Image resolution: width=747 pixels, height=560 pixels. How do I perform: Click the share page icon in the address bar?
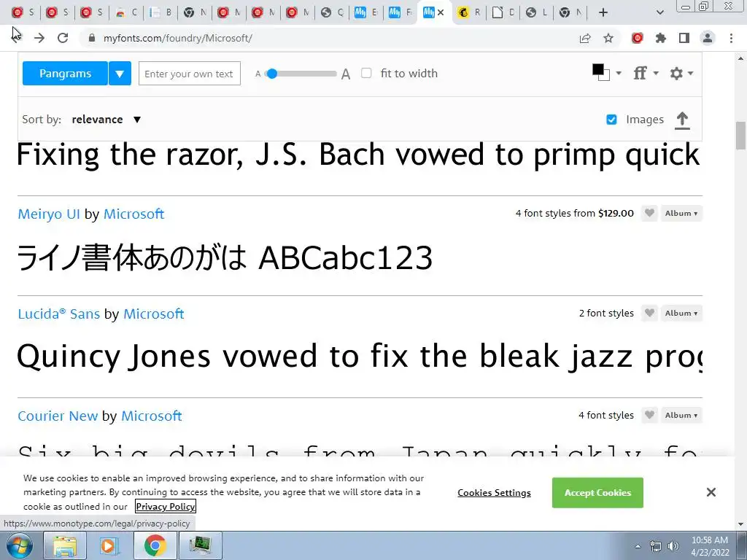click(x=585, y=38)
